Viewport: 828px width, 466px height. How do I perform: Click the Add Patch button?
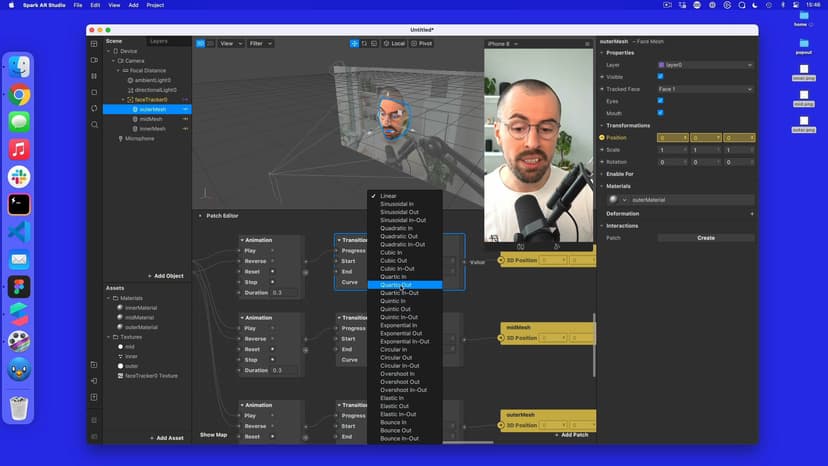(x=571, y=435)
